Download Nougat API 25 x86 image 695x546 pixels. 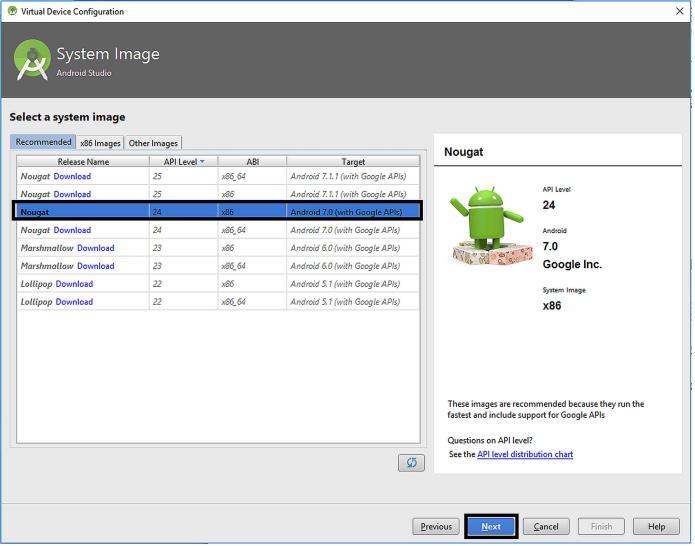coord(72,194)
